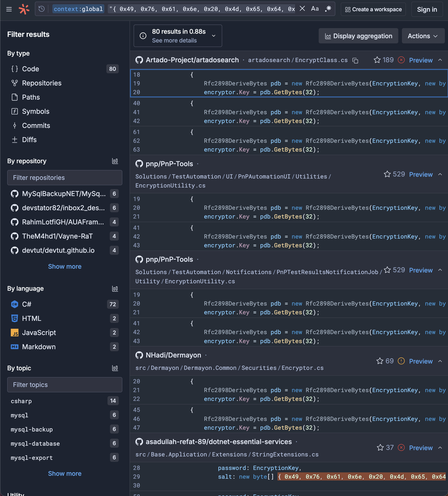Image resolution: width=448 pixels, height=496 pixels.
Task: Filter by HTML language
Action: 65,318
